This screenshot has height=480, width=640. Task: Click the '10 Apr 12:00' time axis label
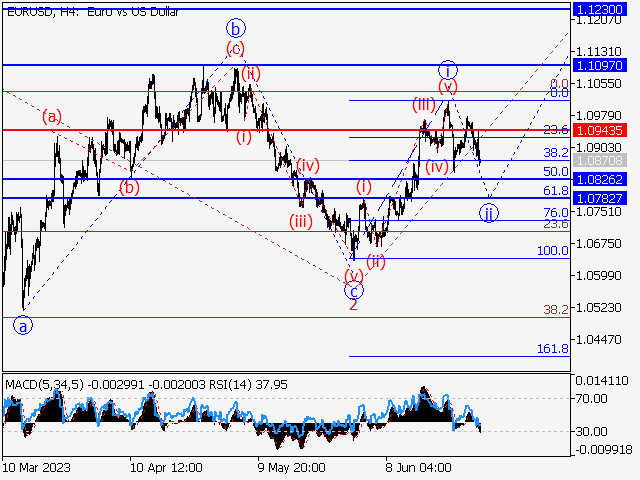[166, 467]
